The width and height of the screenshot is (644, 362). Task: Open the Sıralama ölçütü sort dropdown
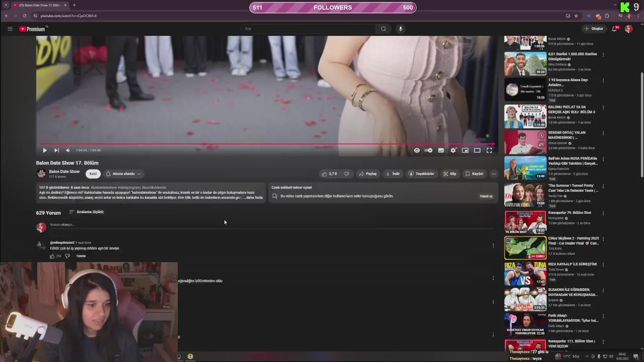(x=87, y=212)
